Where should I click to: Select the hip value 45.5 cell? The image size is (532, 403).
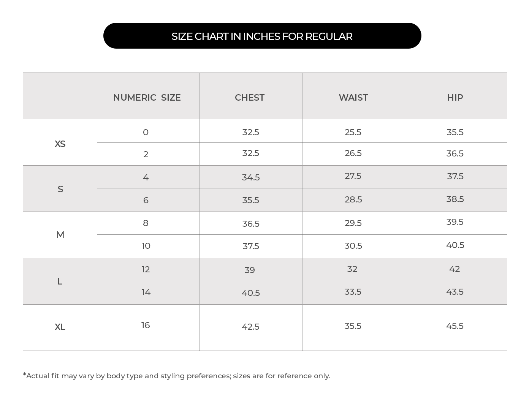click(x=455, y=326)
